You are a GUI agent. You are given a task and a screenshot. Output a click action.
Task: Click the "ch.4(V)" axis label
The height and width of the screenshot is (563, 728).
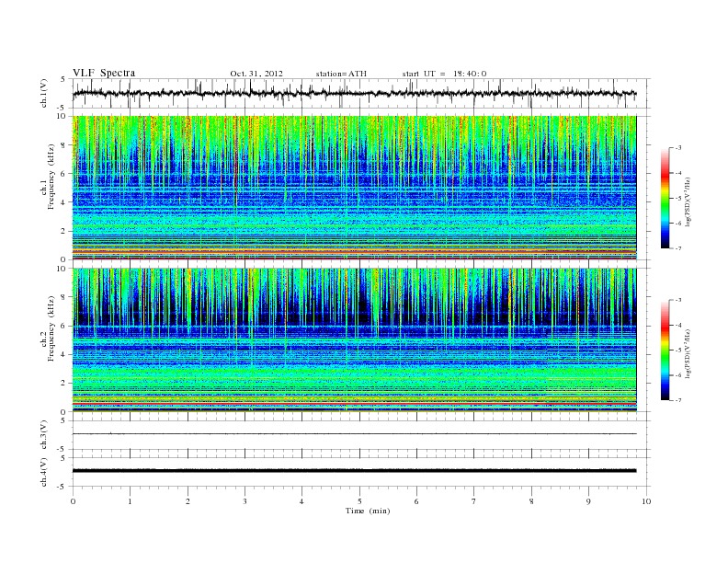[44, 472]
